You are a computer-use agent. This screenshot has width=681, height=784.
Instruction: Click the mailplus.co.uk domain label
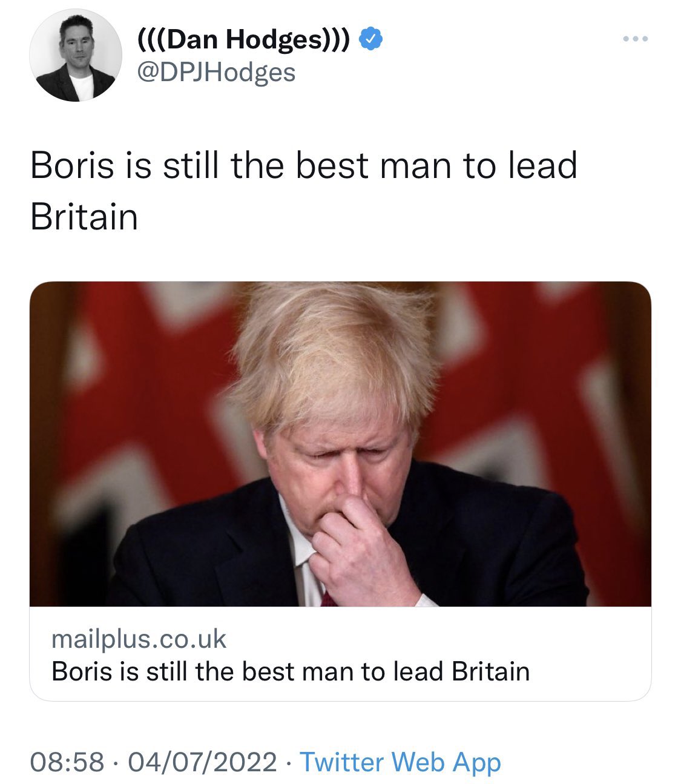point(139,639)
